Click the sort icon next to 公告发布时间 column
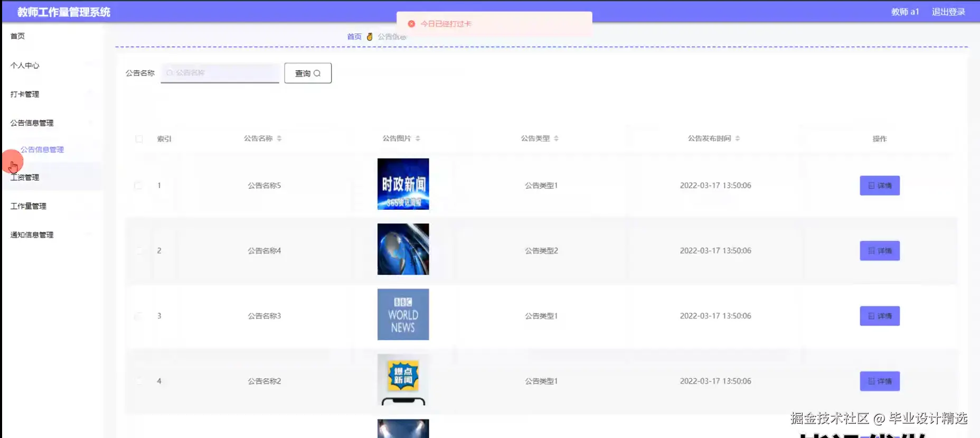 [x=738, y=138]
